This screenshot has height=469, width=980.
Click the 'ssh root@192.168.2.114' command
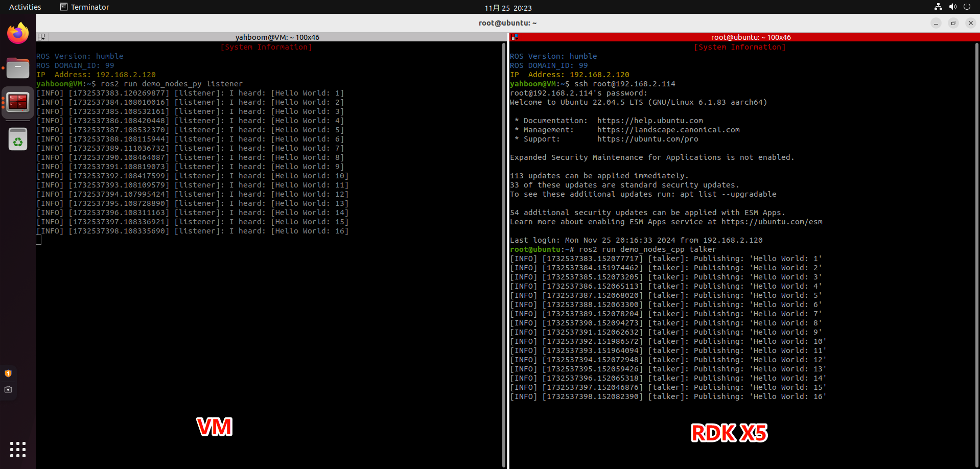(625, 84)
